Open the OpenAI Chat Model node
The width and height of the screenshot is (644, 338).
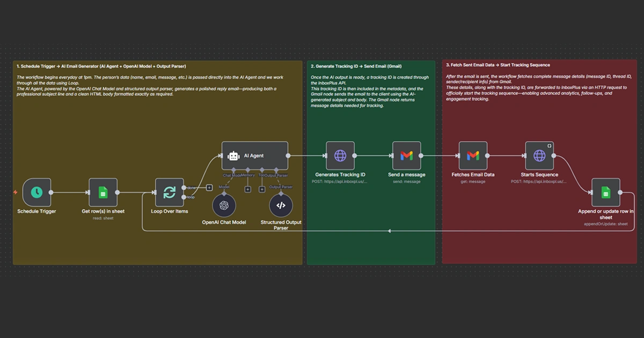tap(225, 205)
